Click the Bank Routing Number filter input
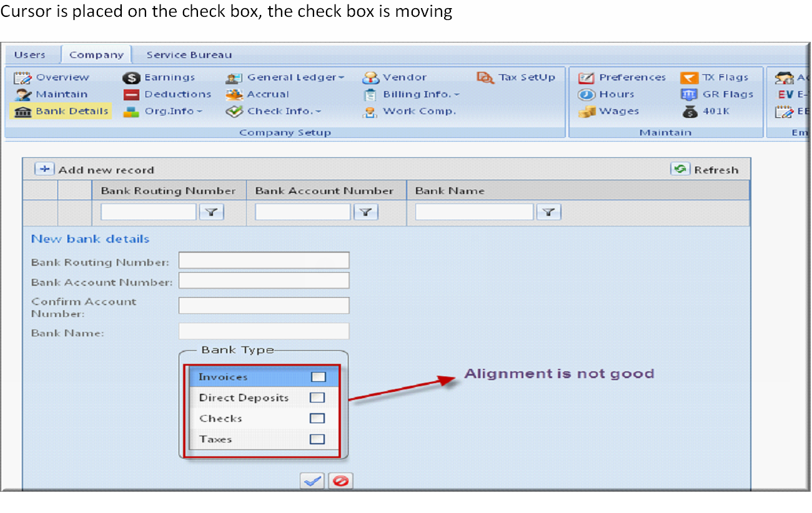 coord(148,212)
